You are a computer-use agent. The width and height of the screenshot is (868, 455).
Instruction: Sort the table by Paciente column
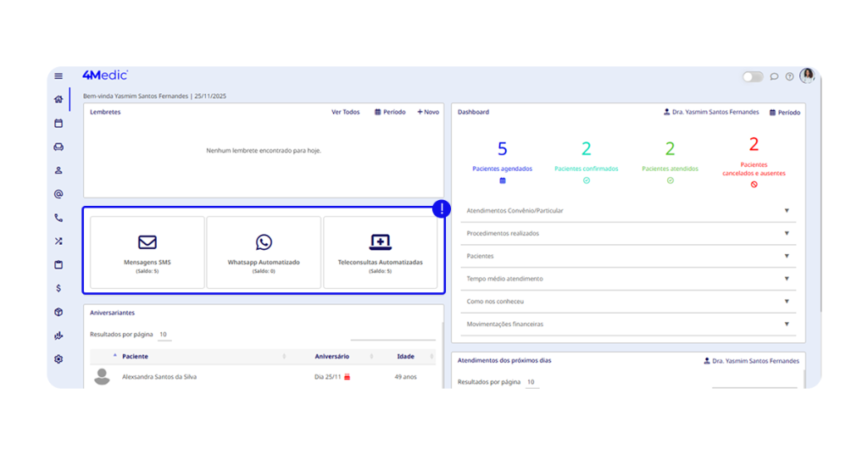click(x=135, y=357)
